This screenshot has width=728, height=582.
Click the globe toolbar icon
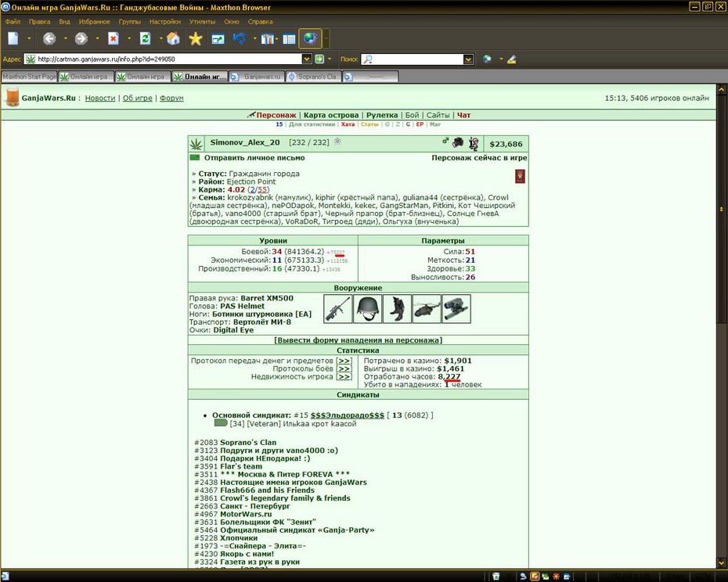(x=310, y=38)
